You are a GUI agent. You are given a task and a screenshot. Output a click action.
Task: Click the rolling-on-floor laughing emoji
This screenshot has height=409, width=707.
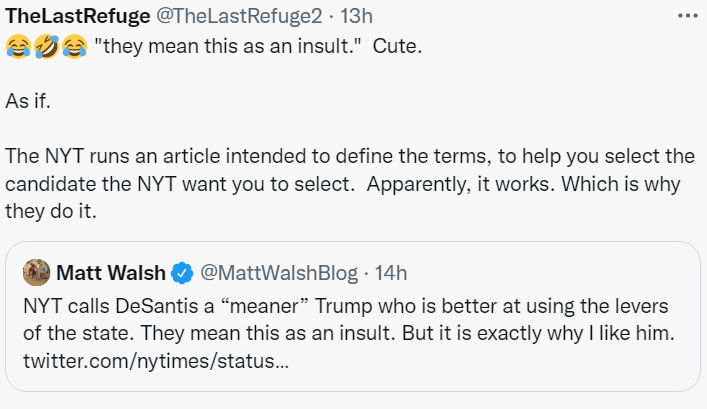[45, 46]
